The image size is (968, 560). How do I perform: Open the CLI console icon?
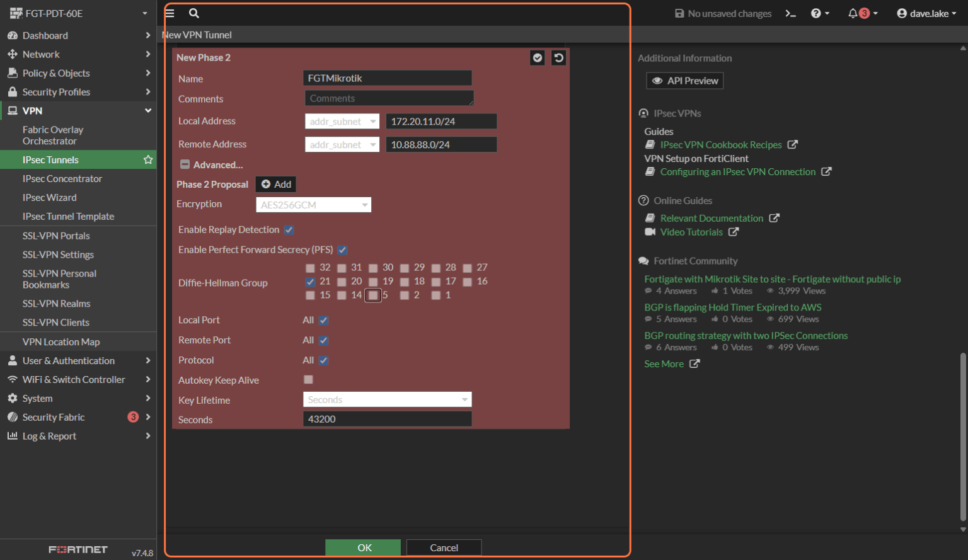click(x=790, y=13)
